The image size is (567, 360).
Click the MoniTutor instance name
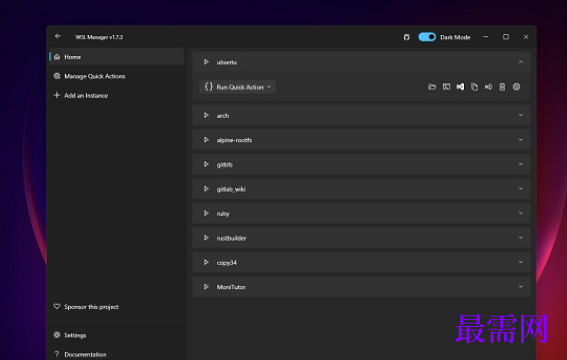(231, 287)
